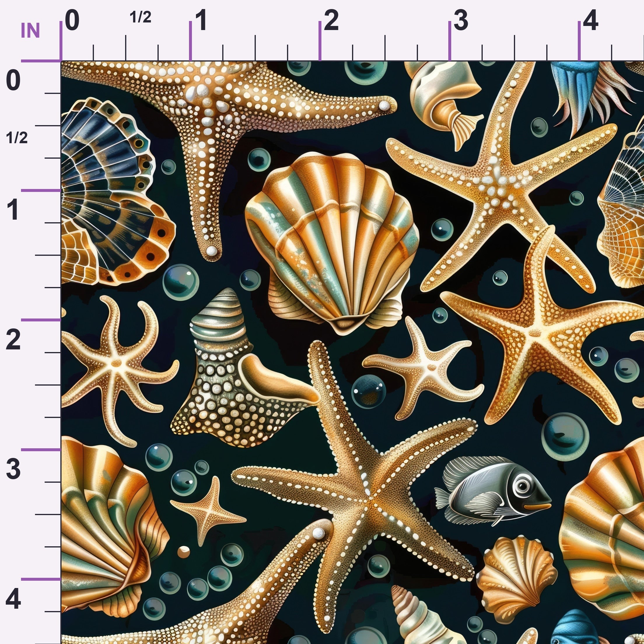The image size is (644, 644).
Task: Click the "1/2" label on the left ruler
Action: click(17, 138)
